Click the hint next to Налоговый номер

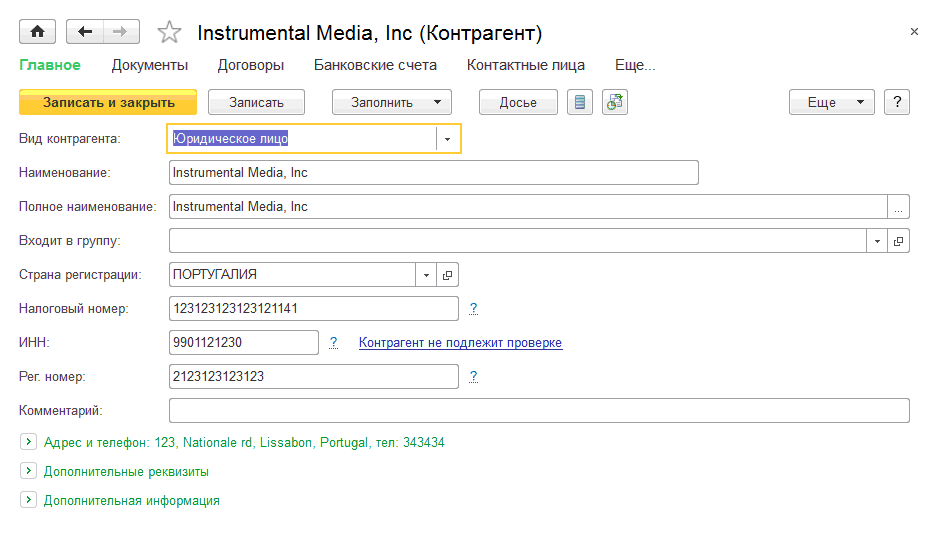tap(474, 309)
